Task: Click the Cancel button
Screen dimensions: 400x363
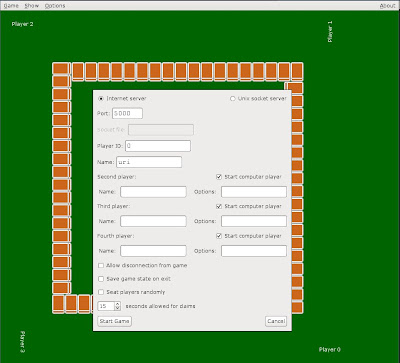Action: click(276, 321)
